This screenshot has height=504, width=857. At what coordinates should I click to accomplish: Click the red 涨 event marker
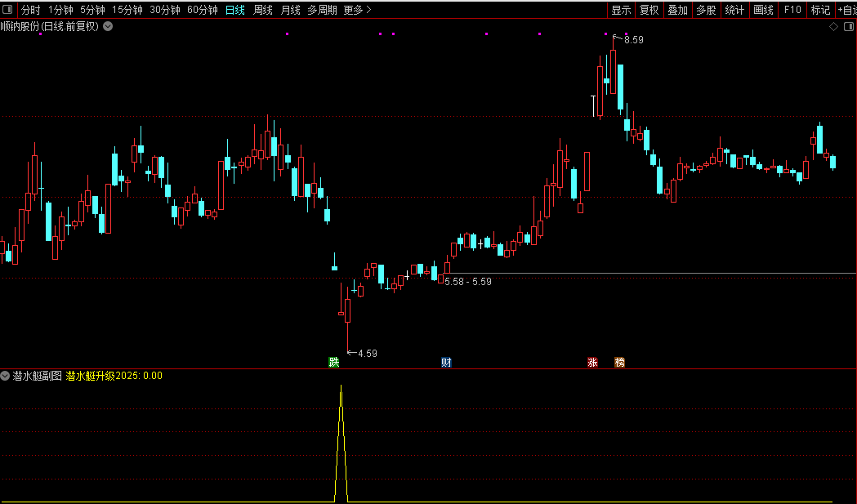click(592, 362)
